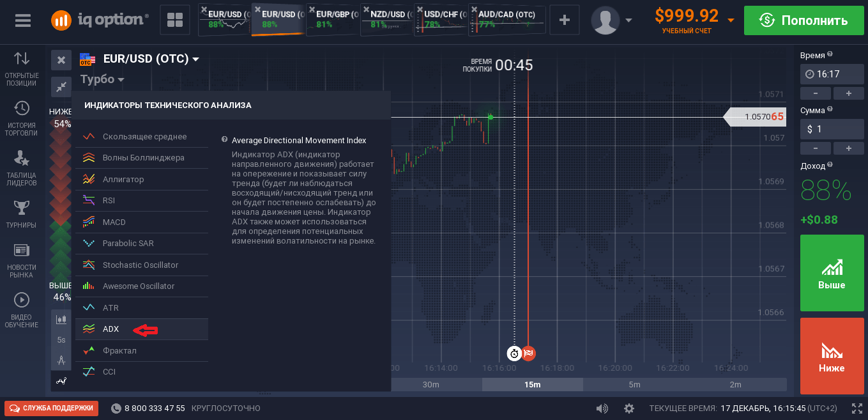Screen dimensions: 868x420
Task: Collapse chart panel with arrows icon
Action: (x=61, y=86)
